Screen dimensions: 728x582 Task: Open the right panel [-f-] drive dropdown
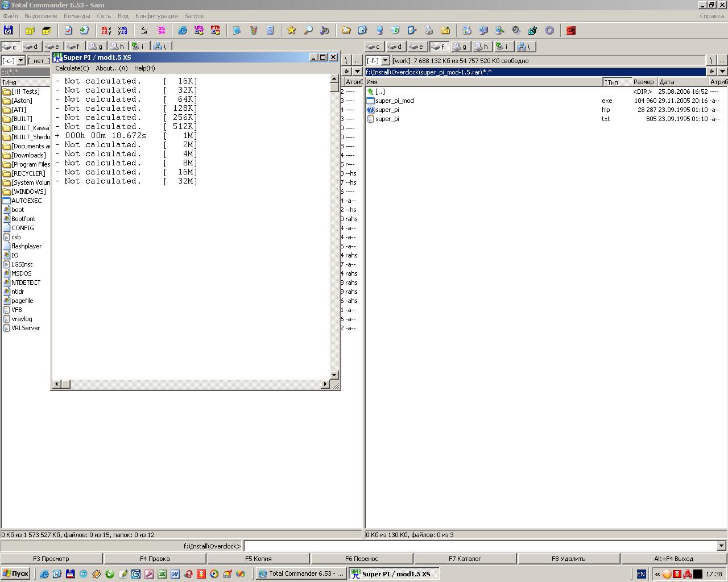pos(385,61)
